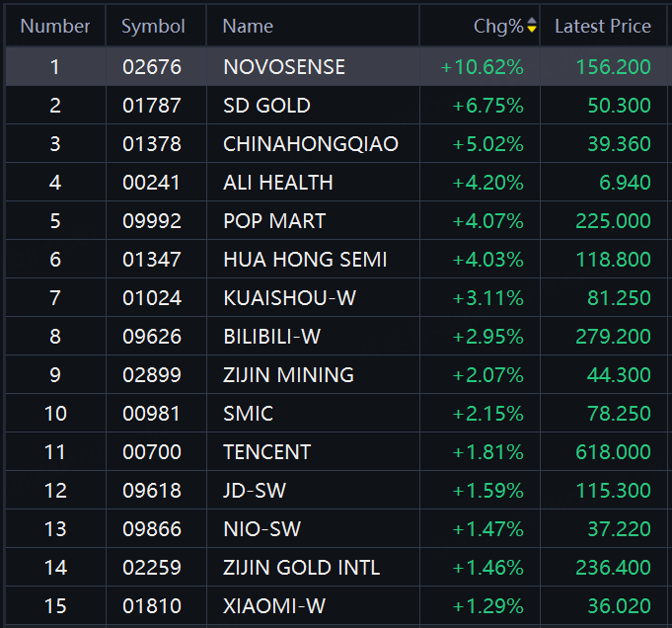Image resolution: width=672 pixels, height=628 pixels.
Task: Sort by the Number column header
Action: 55,26
